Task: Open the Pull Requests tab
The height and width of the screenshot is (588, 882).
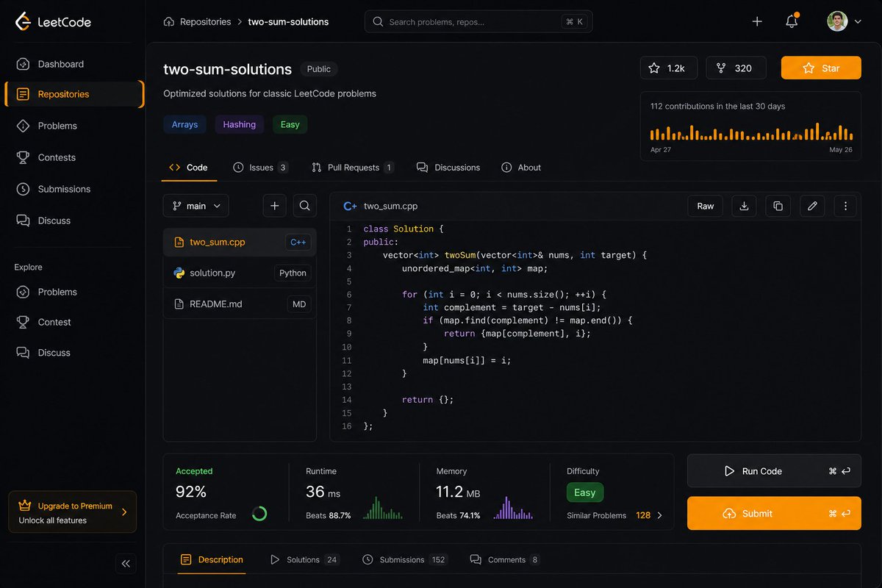Action: click(353, 168)
